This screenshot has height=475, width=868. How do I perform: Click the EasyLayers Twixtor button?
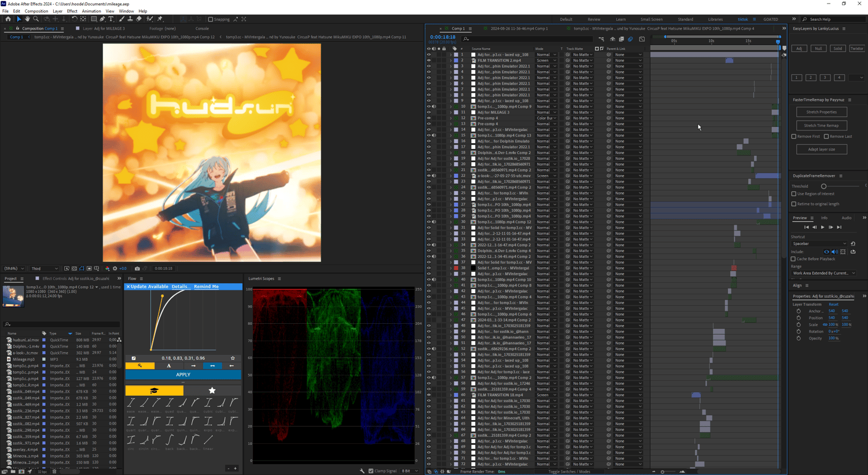(x=857, y=49)
